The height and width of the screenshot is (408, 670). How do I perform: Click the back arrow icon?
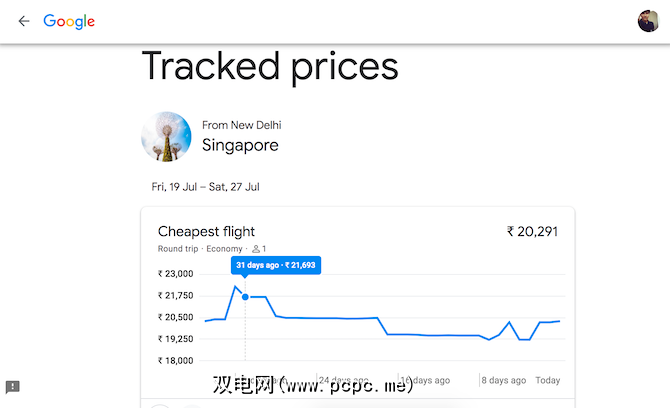point(24,21)
